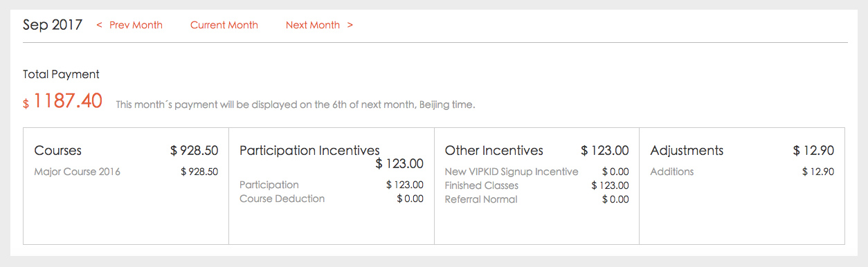Viewport: 868px width, 267px height.
Task: Click the Sep 2017 heading
Action: (53, 25)
